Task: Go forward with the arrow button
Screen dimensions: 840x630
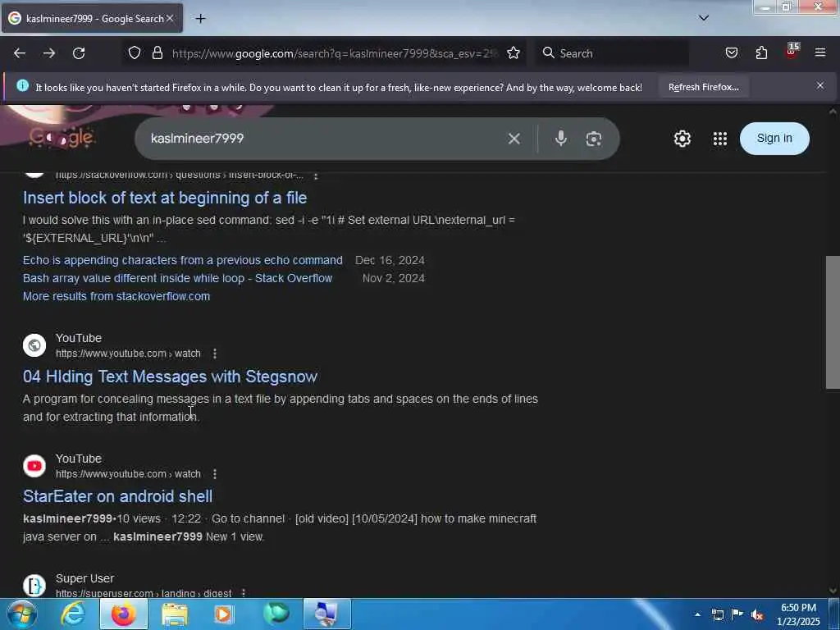Action: tap(49, 53)
